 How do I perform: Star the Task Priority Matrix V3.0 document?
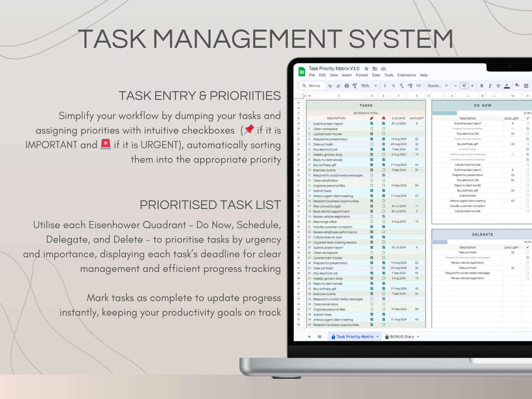[366, 69]
